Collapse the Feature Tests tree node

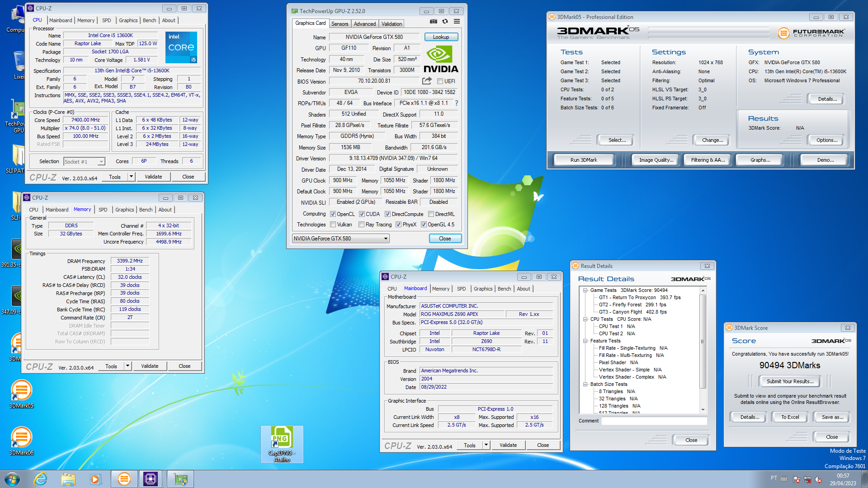pyautogui.click(x=585, y=341)
